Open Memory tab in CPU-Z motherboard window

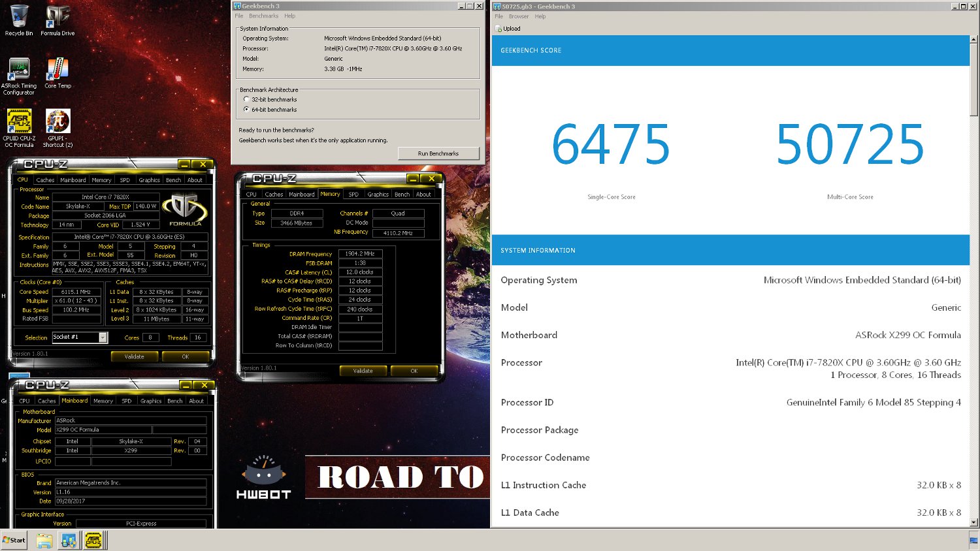[x=103, y=401]
